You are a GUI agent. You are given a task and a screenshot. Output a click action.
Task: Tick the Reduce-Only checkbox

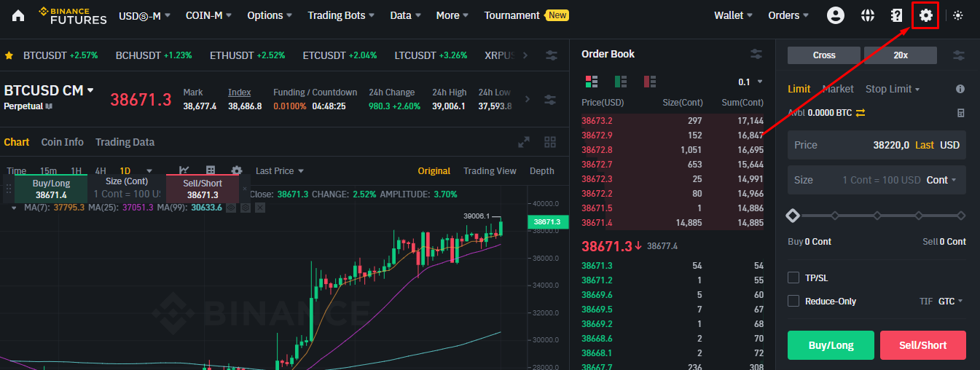[793, 301]
